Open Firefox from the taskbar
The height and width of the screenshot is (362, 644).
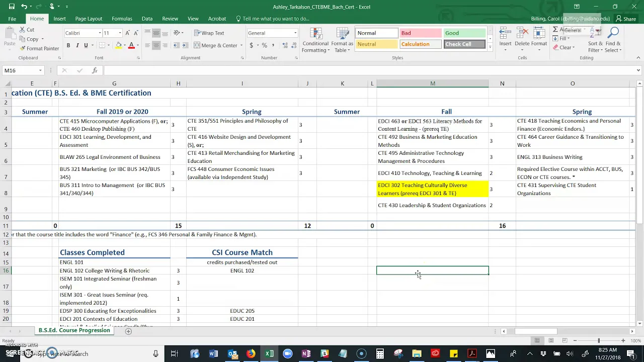[251, 354]
